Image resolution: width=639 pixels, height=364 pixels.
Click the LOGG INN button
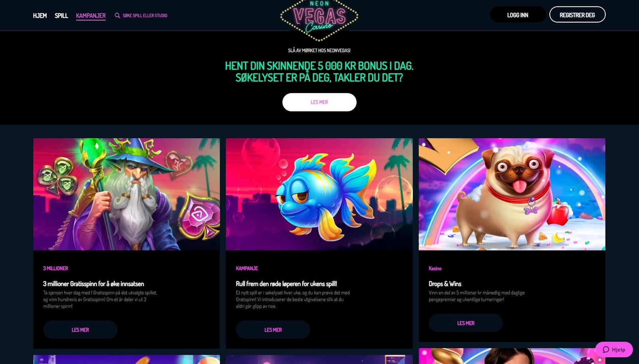coord(518,15)
